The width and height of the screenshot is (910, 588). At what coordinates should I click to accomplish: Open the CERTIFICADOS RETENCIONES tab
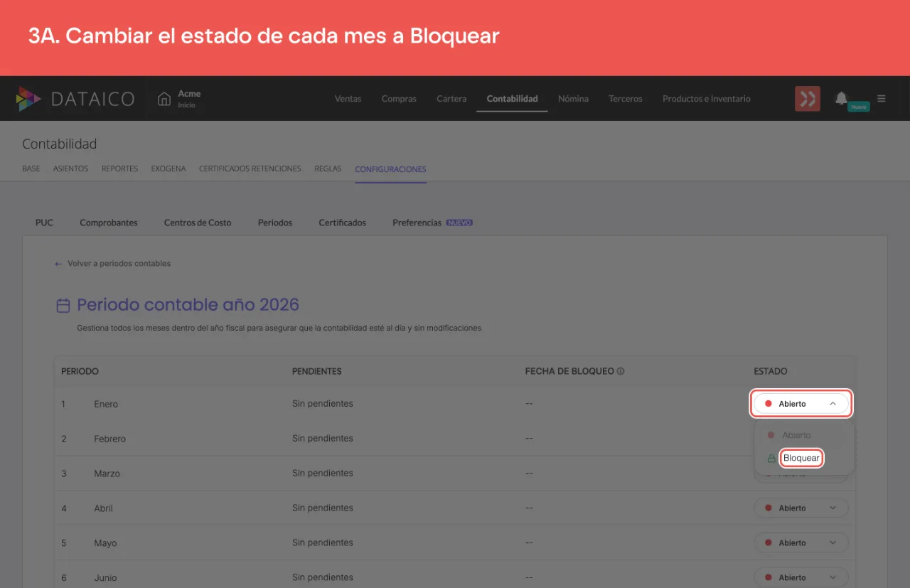coord(250,169)
